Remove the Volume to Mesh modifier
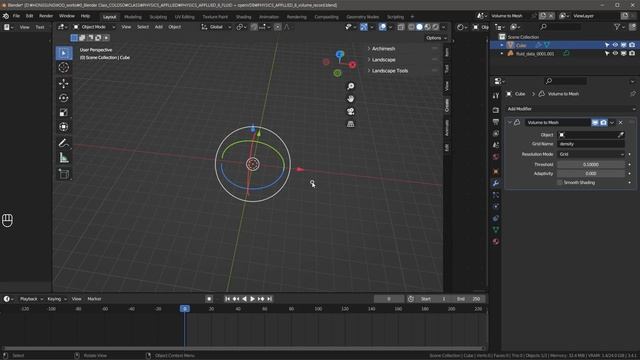This screenshot has width=640, height=360. point(620,122)
